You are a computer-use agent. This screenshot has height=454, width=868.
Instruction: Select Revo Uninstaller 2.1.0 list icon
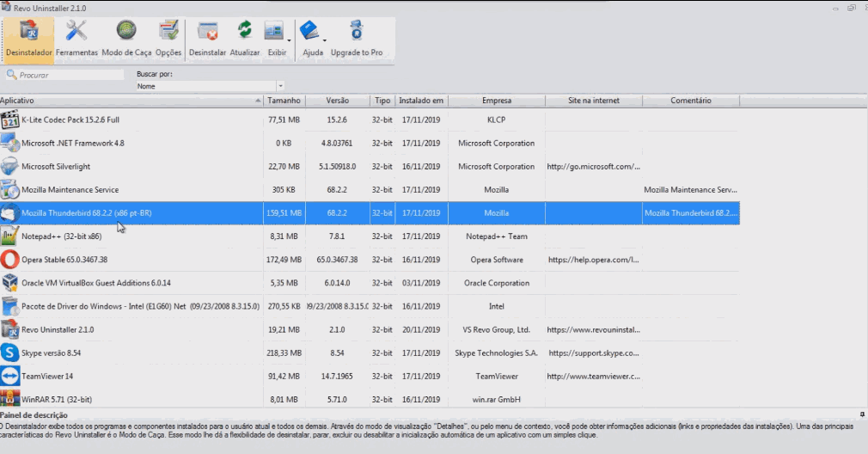10,329
